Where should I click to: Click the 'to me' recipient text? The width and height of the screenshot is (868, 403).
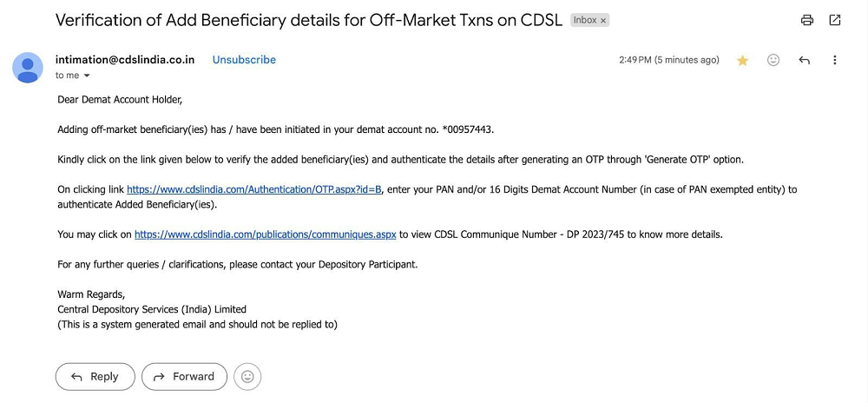tap(67, 76)
